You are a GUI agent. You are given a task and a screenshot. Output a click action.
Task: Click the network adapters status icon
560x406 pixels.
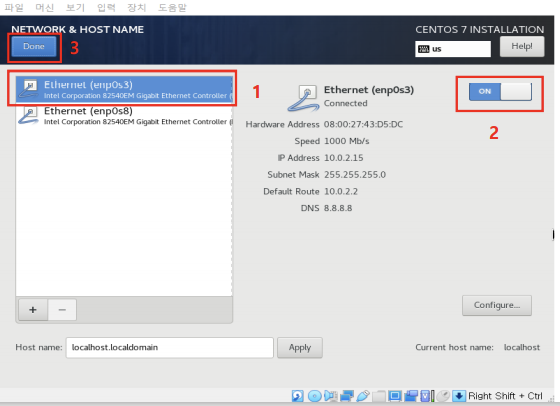click(x=347, y=396)
